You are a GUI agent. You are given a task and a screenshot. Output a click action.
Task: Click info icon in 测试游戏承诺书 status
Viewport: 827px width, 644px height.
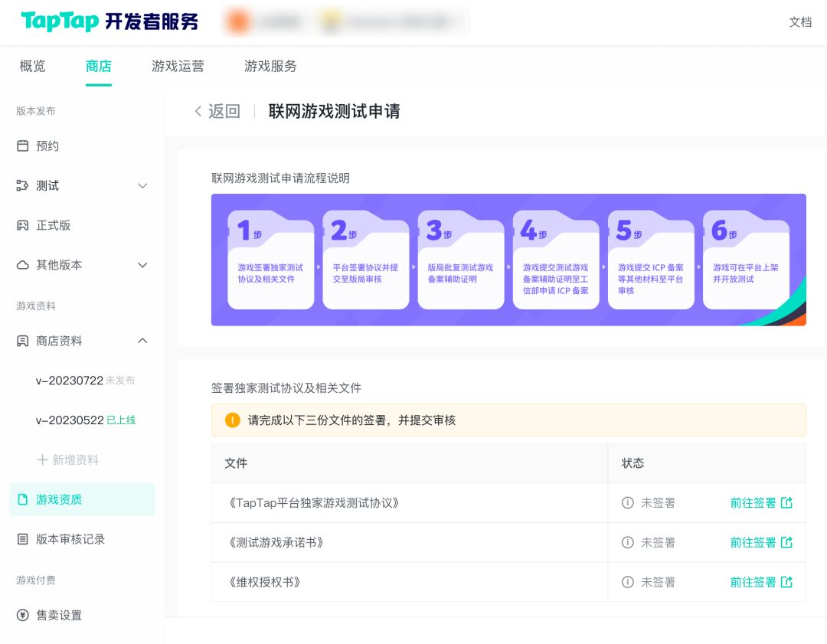pos(628,542)
